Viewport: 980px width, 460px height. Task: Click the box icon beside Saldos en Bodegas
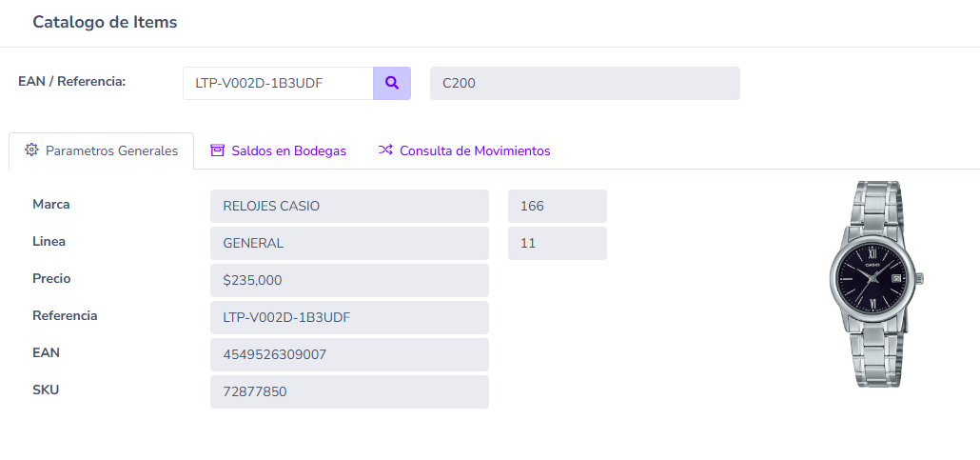[217, 150]
